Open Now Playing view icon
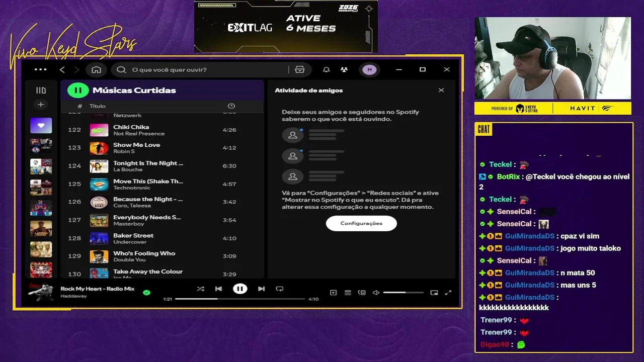This screenshot has width=644, height=362. (333, 293)
